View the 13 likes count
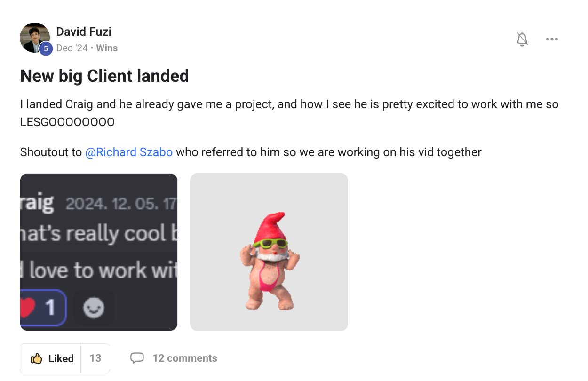Viewport: 588px width, 381px height. pos(95,358)
